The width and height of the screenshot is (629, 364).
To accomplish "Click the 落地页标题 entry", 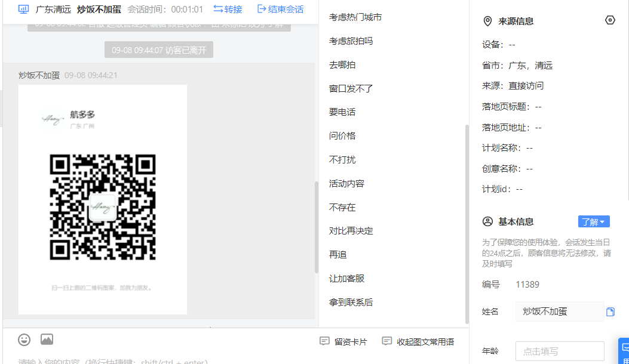I will coord(512,106).
